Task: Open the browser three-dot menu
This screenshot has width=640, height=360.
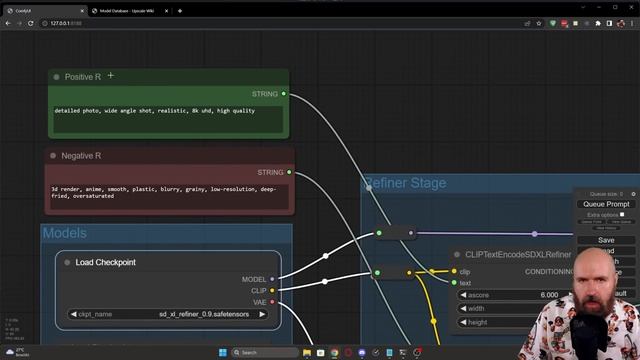Action: [632, 24]
